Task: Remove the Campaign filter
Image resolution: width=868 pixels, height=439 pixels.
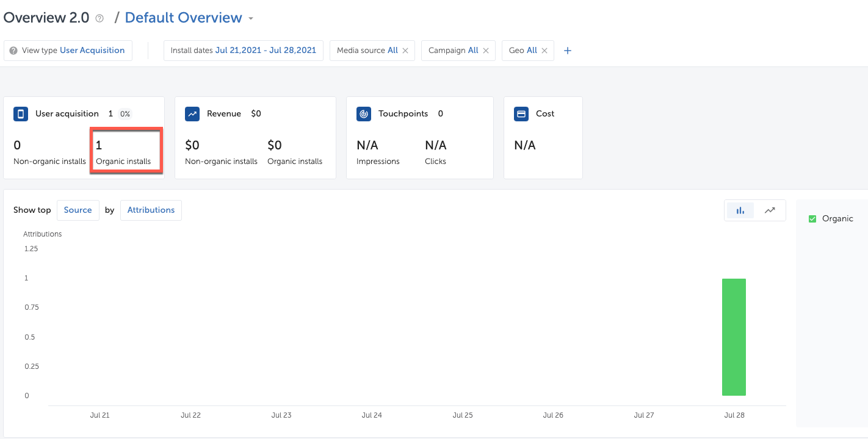Action: tap(486, 51)
